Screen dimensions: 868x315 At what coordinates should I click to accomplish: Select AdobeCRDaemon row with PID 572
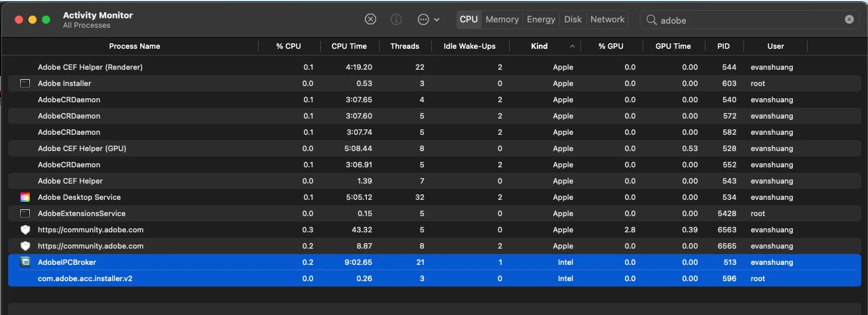tap(434, 116)
